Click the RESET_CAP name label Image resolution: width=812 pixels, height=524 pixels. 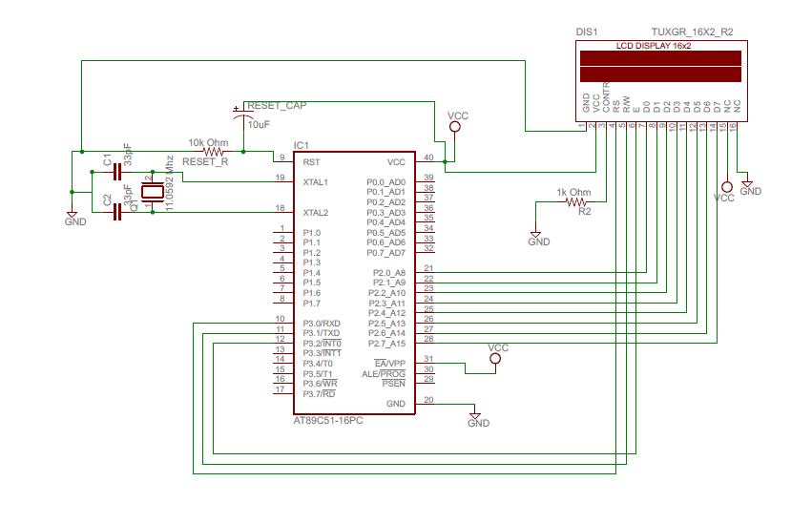tap(277, 106)
